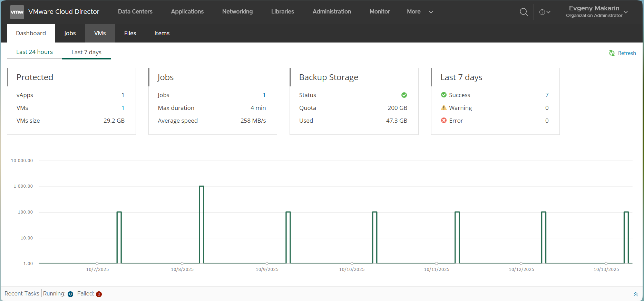The image size is (644, 301).
Task: Click the green Backup Storage status icon
Action: click(x=404, y=95)
